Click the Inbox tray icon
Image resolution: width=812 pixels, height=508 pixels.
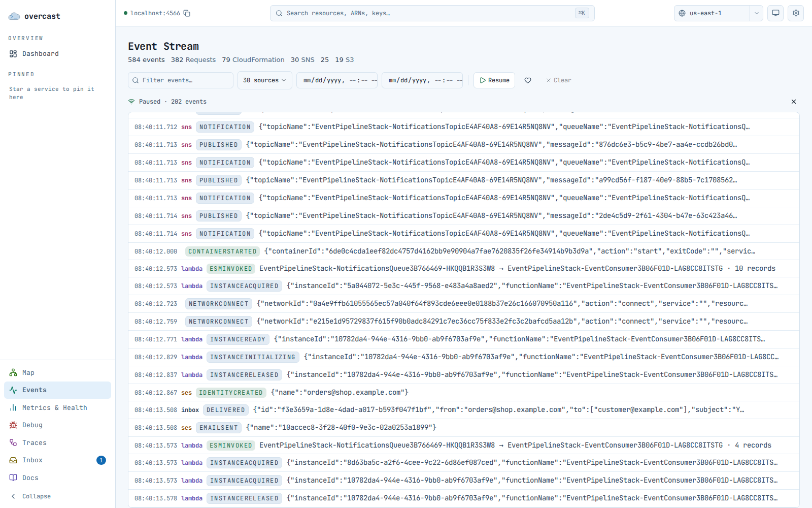[x=13, y=460]
